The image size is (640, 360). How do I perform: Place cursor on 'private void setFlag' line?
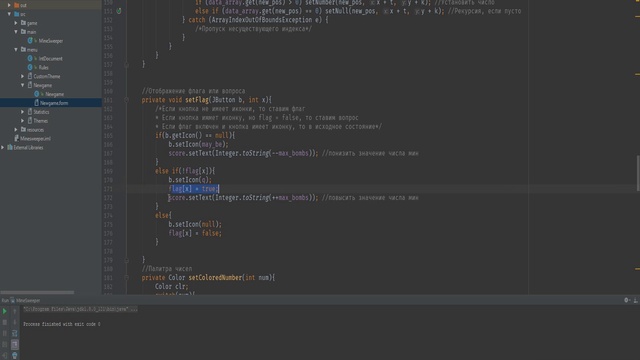click(x=207, y=100)
